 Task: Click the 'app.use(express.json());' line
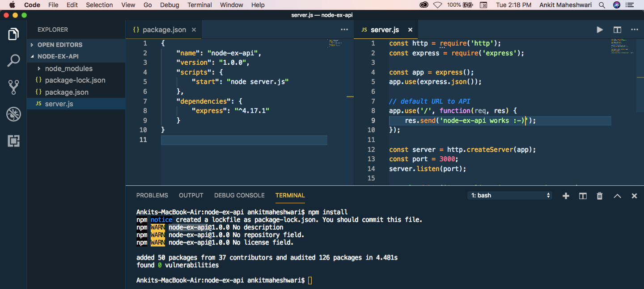tap(435, 82)
